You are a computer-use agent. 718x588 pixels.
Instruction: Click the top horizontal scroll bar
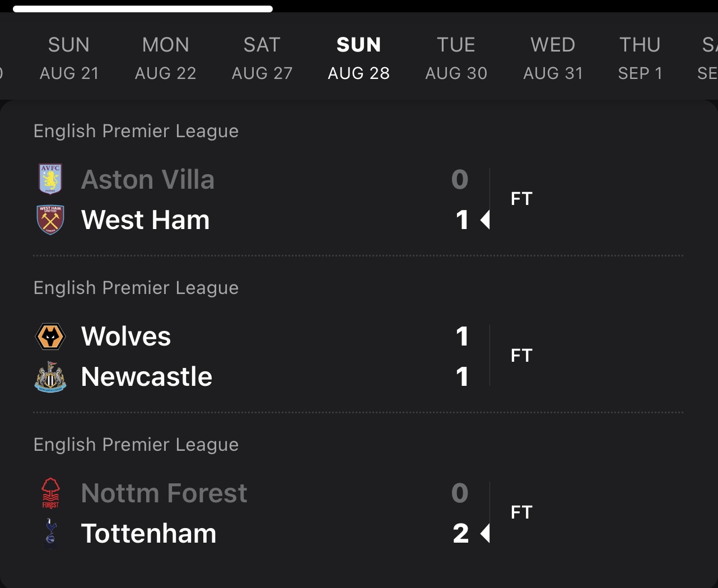(x=143, y=9)
